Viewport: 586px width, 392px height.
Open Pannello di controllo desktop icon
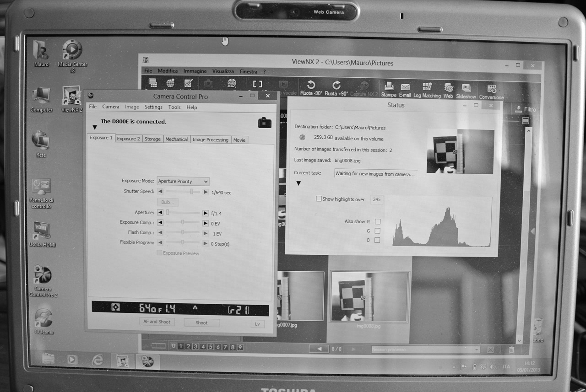click(41, 193)
